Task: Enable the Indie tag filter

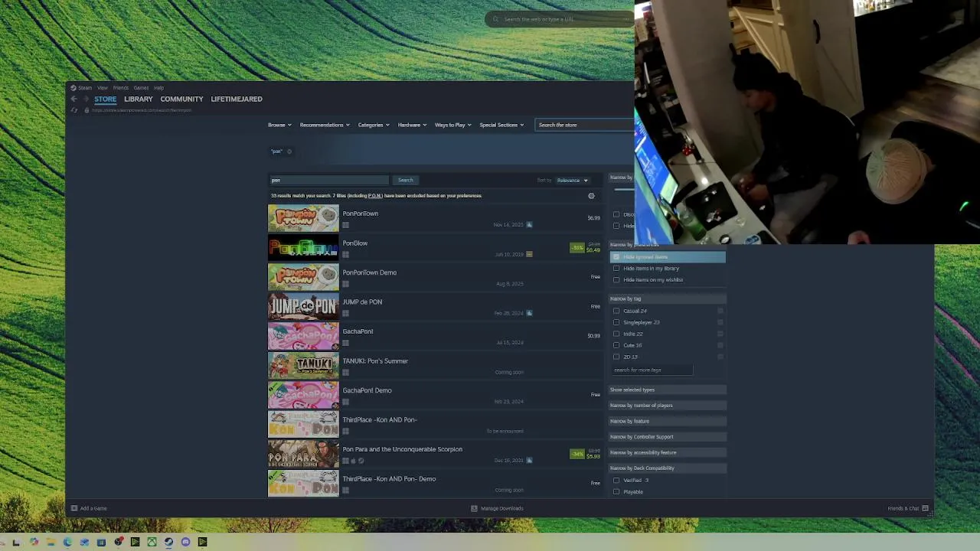Action: click(x=616, y=334)
